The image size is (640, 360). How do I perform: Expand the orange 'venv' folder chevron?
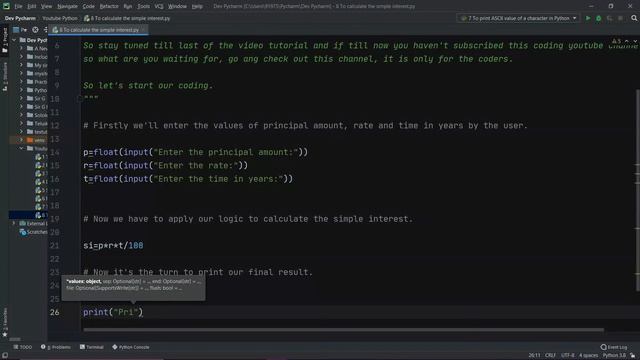click(x=22, y=140)
